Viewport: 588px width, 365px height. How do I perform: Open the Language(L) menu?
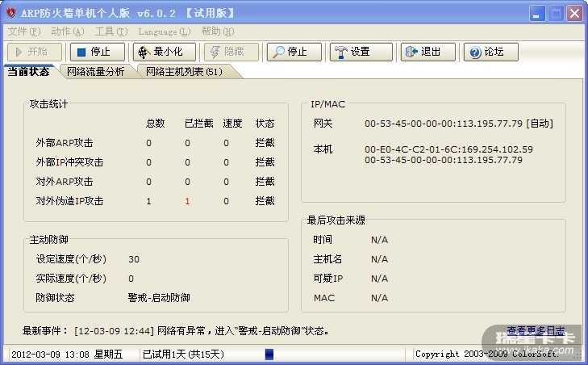coord(165,31)
